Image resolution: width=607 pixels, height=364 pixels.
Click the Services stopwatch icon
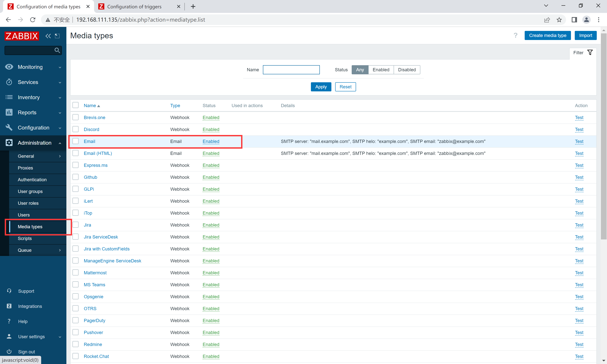pos(9,82)
